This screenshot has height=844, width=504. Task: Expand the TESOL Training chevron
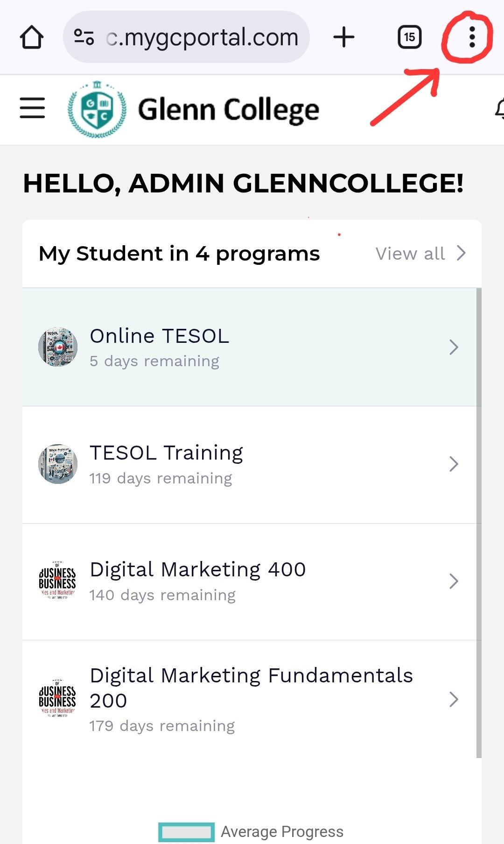coord(454,464)
